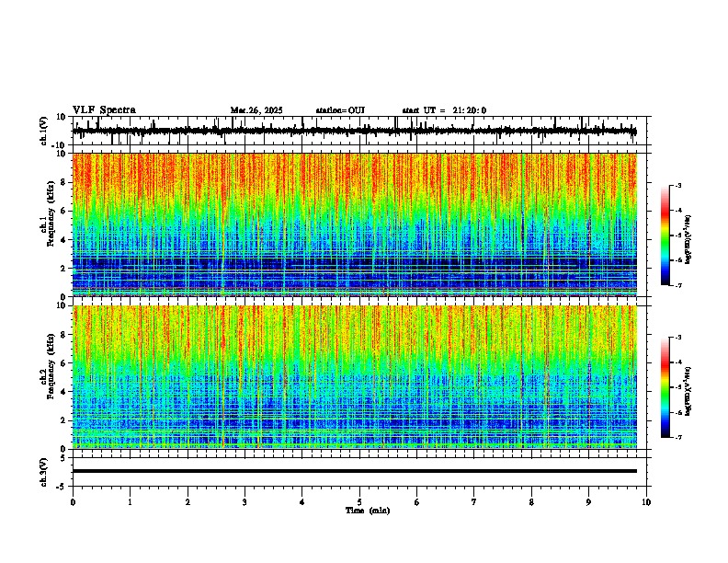Image resolution: width=728 pixels, height=563 pixels.
Task: Click time axis tick label "9"
Action: click(588, 502)
